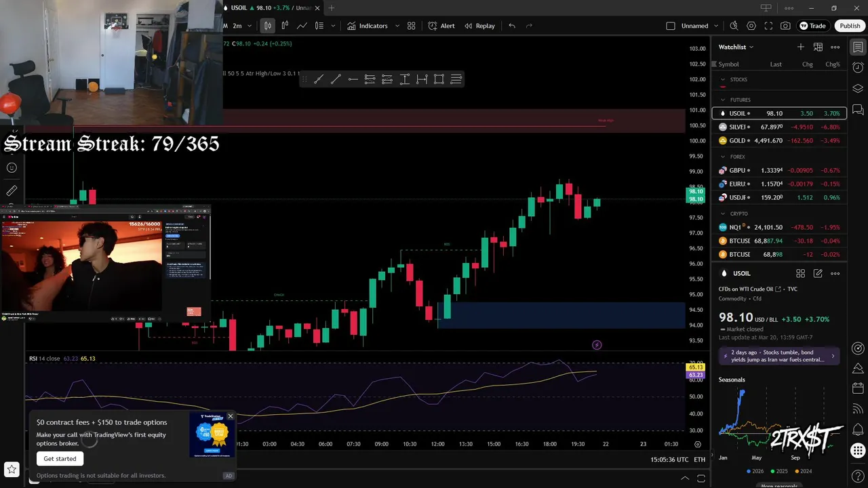Expand the favorite indicators dropdown arrow
The image size is (868, 488).
point(397,26)
